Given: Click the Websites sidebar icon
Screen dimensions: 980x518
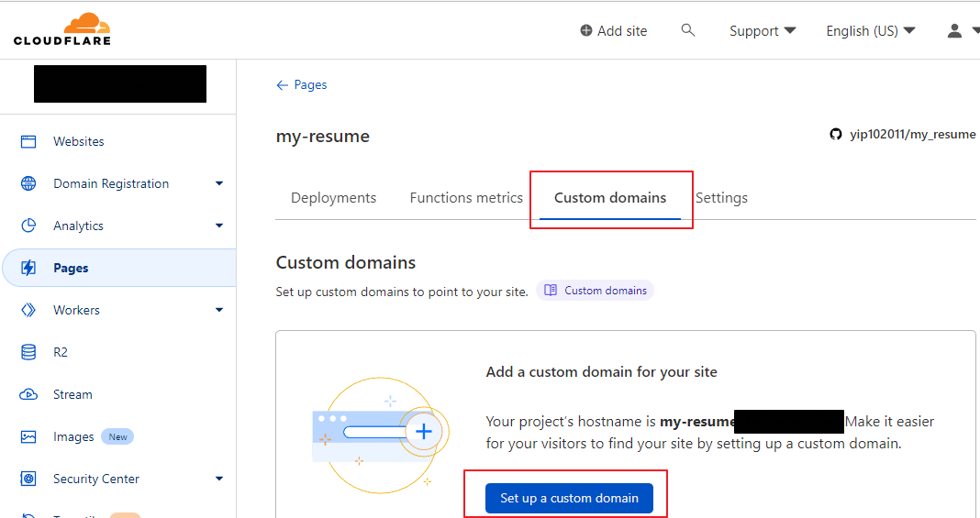Looking at the screenshot, I should (x=28, y=141).
